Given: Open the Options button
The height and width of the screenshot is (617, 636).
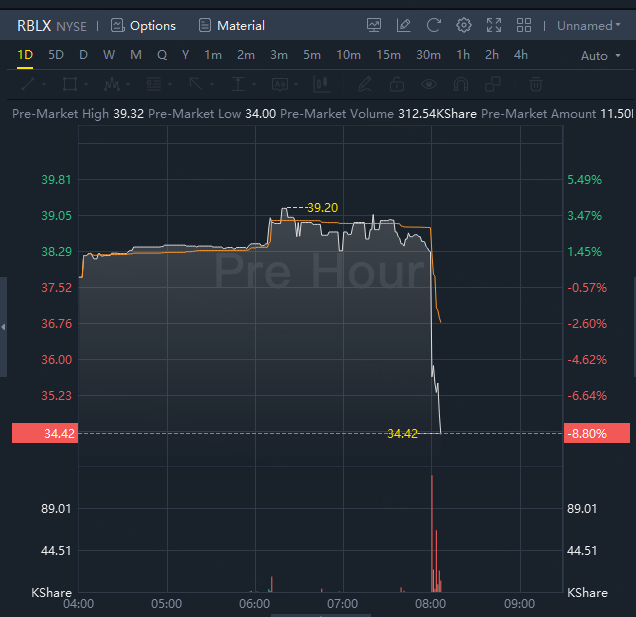Looking at the screenshot, I should point(143,25).
